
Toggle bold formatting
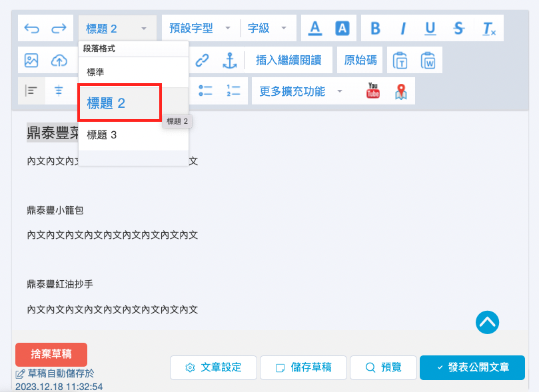tap(374, 28)
